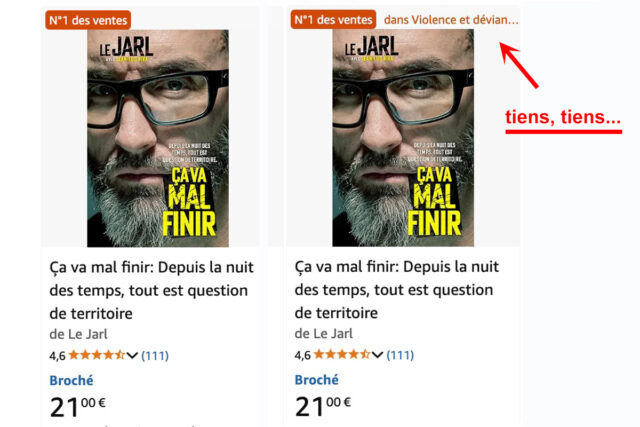Click the second listing's 'de Le Jarl' author

(324, 334)
